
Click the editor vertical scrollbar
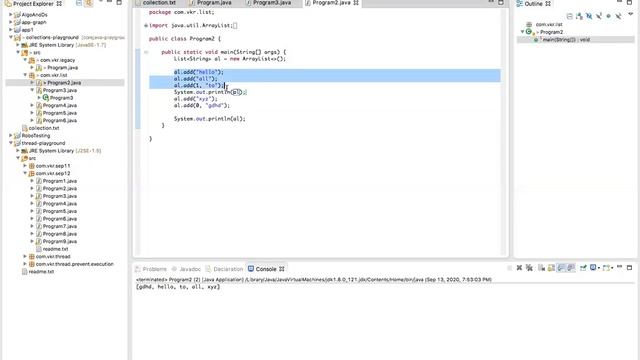504,133
